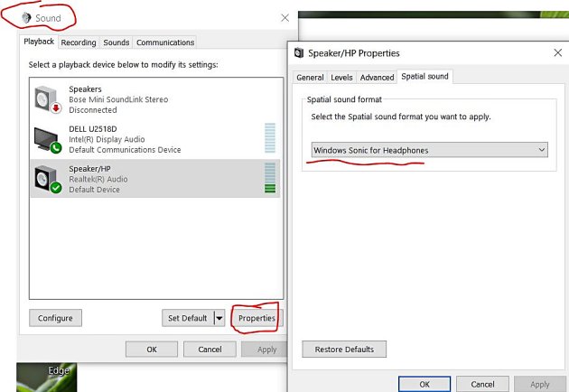Select the General properties tab
The image size is (569, 392).
click(310, 78)
